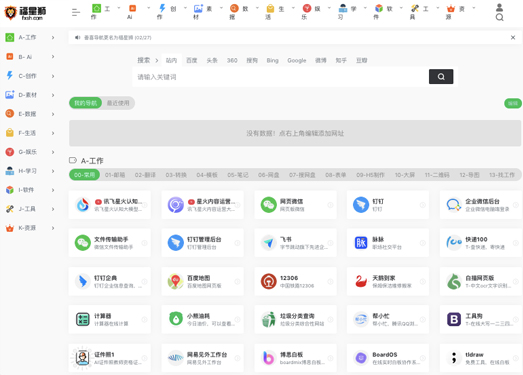Toggle the sidebar hamburger menu icon
This screenshot has width=523, height=375.
click(x=76, y=13)
